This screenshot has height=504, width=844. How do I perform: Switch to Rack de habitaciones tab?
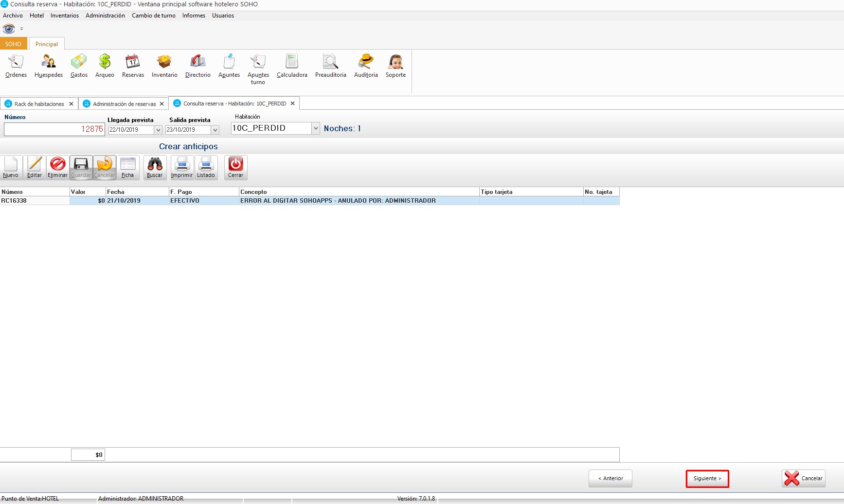[39, 104]
